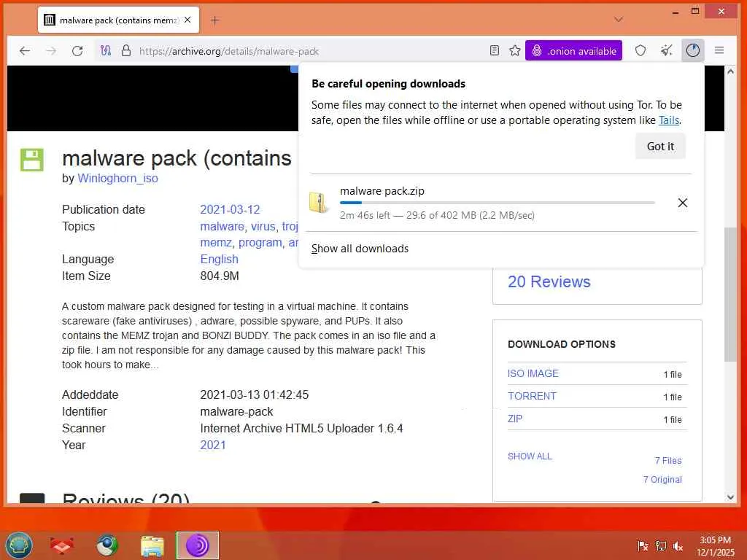Select the malware pack.zip download entry
747x560 pixels.
pyautogui.click(x=500, y=203)
